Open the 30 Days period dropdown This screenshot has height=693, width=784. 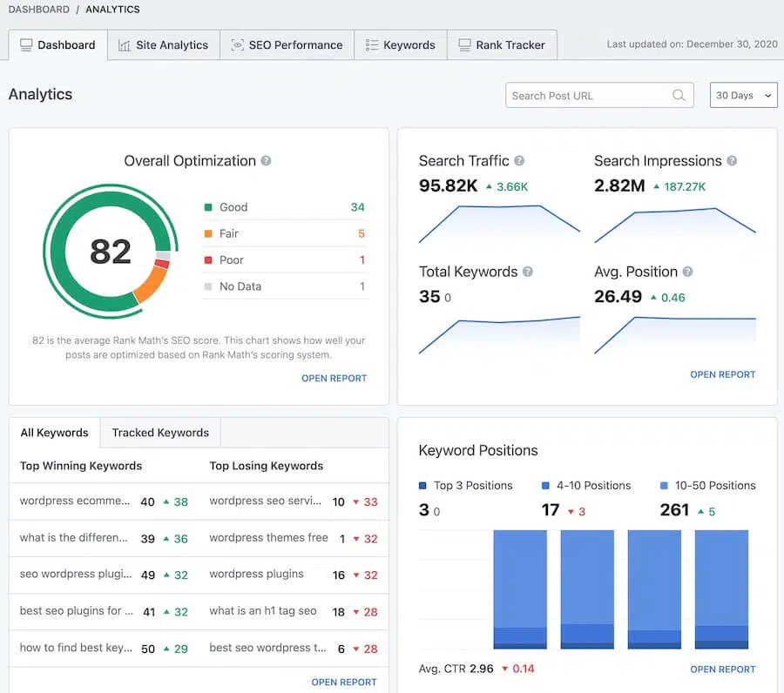point(743,95)
